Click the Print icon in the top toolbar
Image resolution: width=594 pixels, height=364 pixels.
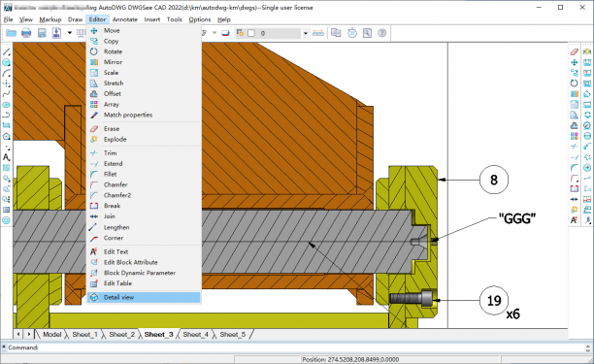click(x=26, y=33)
